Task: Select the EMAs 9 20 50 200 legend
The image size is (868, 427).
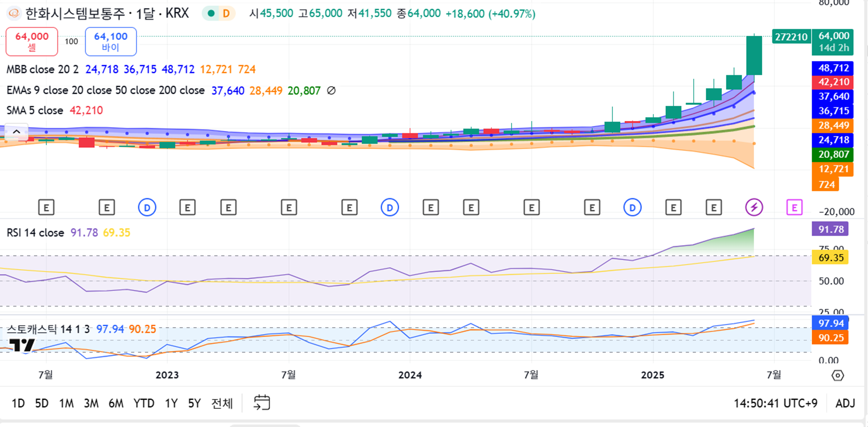Action: click(x=105, y=91)
